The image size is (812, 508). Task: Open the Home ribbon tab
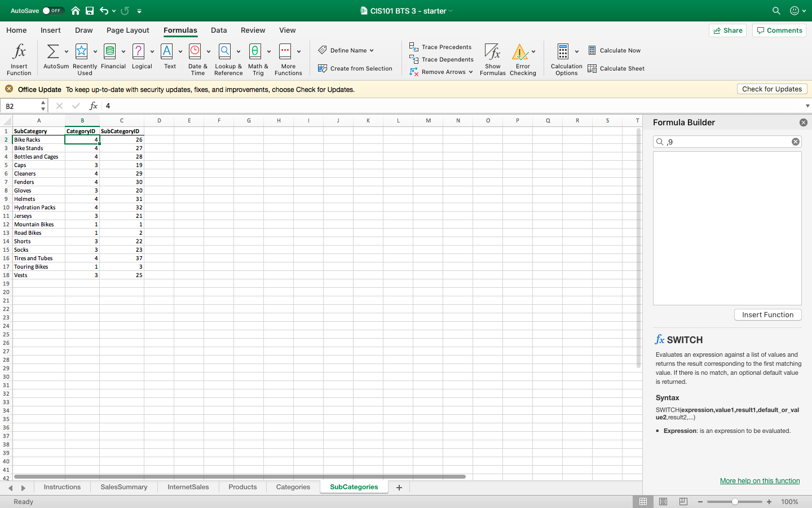pos(16,30)
